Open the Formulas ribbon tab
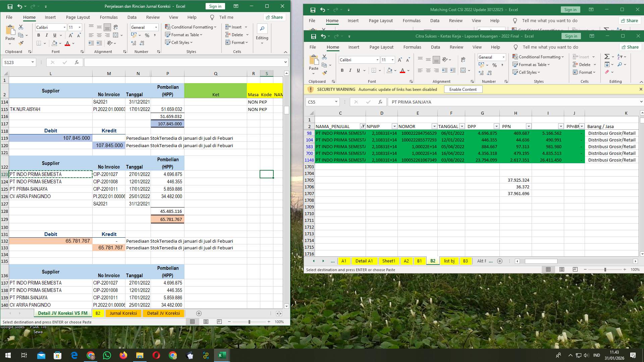644x362 pixels. pos(412,47)
